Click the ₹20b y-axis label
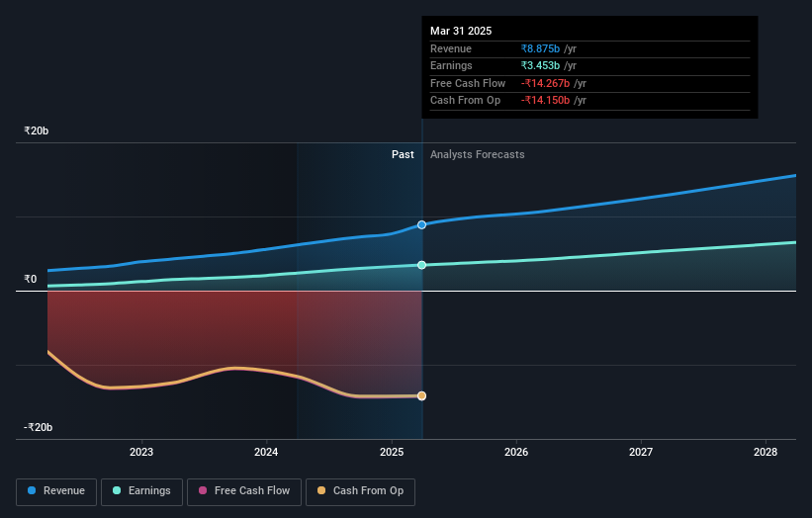Screen dimensions: 812x518 [37, 130]
